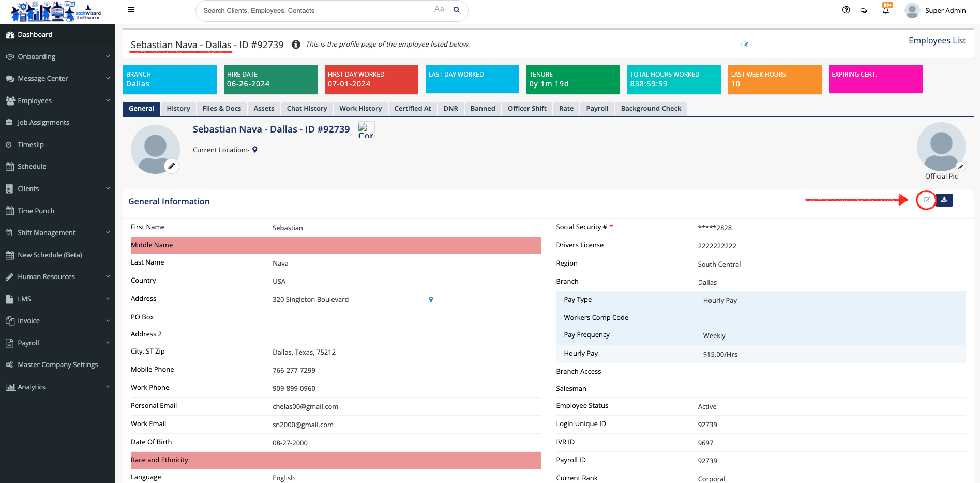Open Job Assignments in sidebar
The width and height of the screenshot is (980, 483).
[x=43, y=122]
